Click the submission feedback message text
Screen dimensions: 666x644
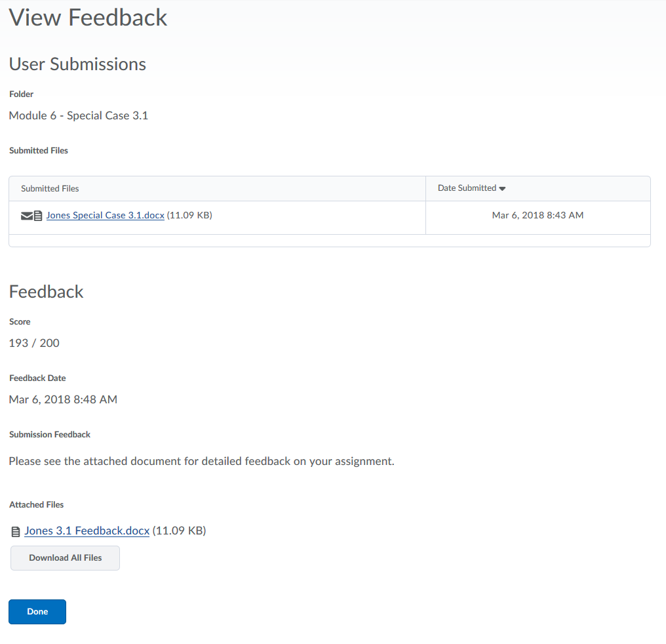pos(201,461)
